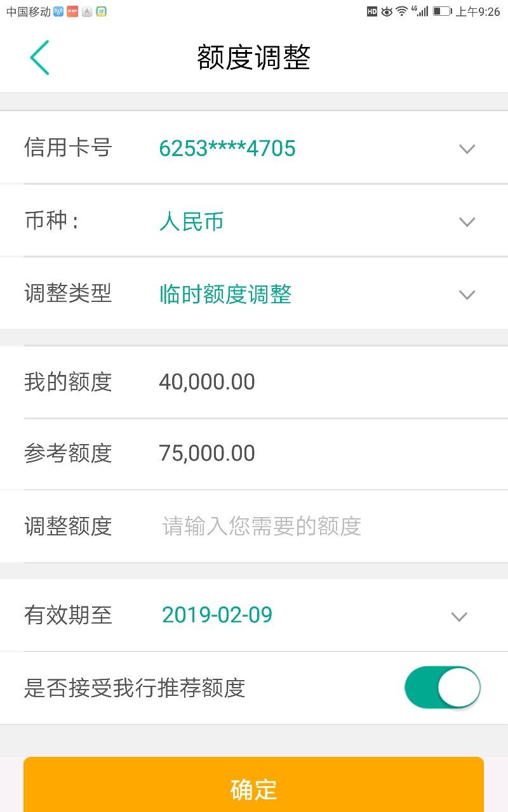Tap the 75,000.00 reference limit value
508x812 pixels.
207,454
